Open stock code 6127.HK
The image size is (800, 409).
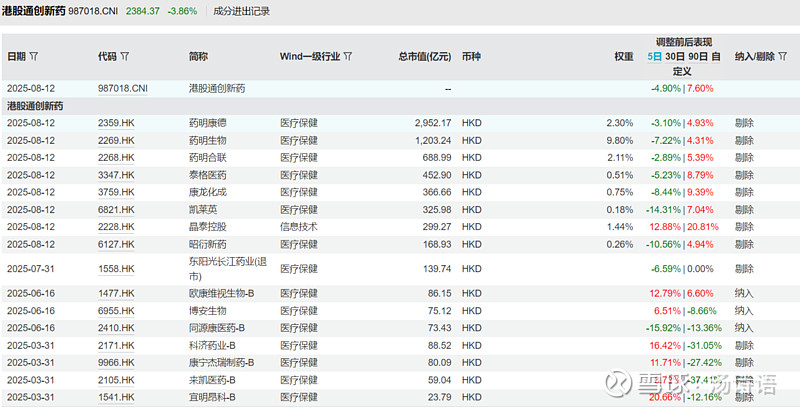click(116, 244)
